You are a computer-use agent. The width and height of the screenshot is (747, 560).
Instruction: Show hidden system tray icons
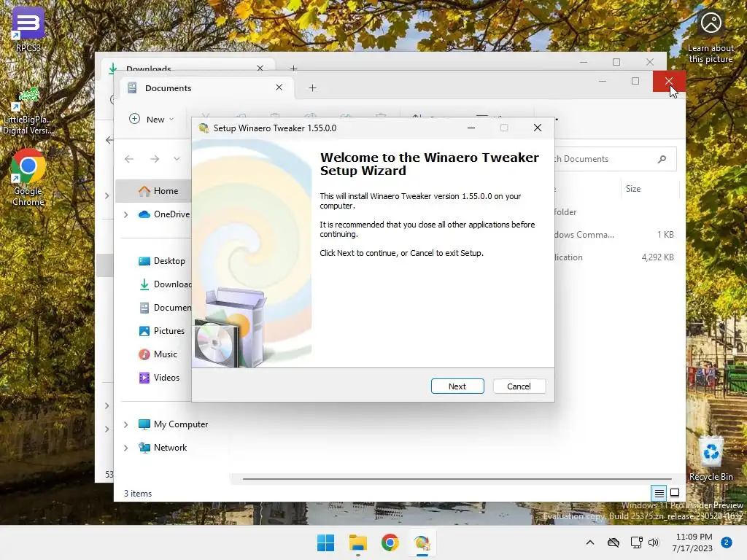pyautogui.click(x=589, y=542)
